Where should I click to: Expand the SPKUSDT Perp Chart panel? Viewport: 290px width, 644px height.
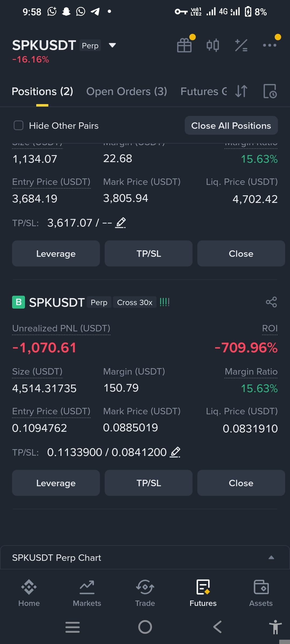pyautogui.click(x=271, y=558)
